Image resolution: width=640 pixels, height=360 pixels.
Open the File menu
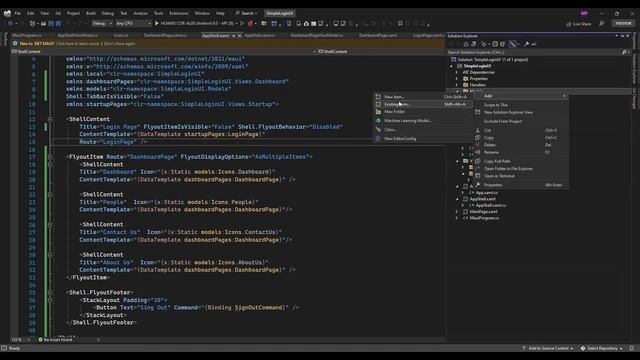tap(18, 13)
